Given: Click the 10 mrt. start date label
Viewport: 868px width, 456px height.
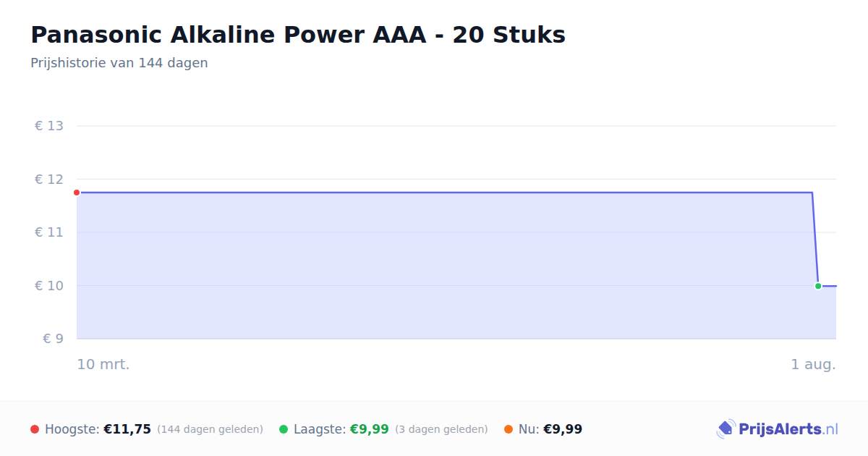Looking at the screenshot, I should (x=103, y=364).
